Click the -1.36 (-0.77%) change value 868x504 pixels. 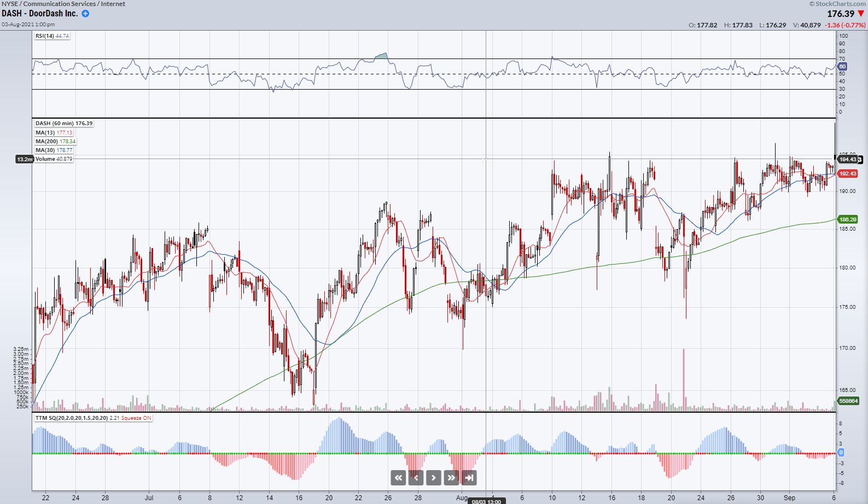point(846,25)
